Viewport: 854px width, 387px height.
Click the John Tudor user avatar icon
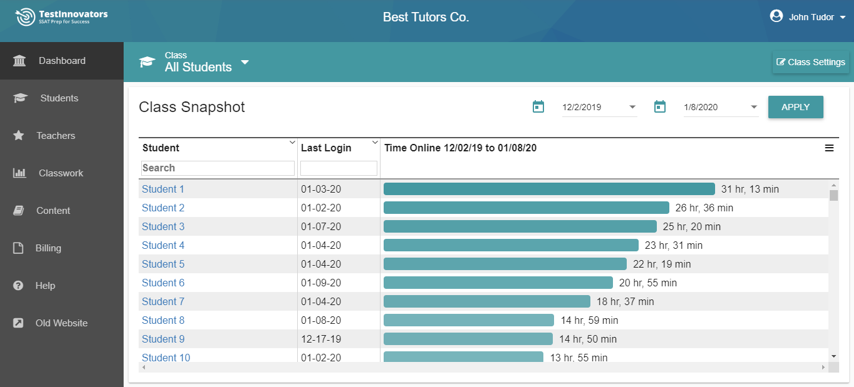[x=776, y=16]
